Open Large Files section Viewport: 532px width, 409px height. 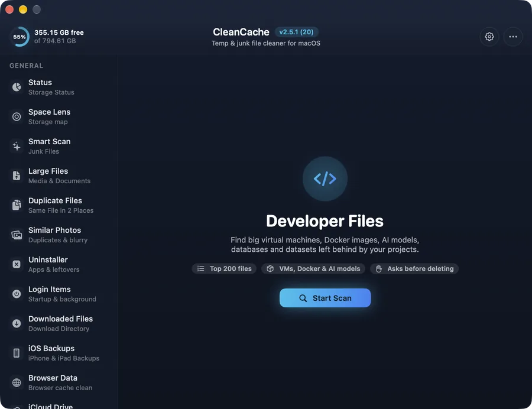[59, 176]
